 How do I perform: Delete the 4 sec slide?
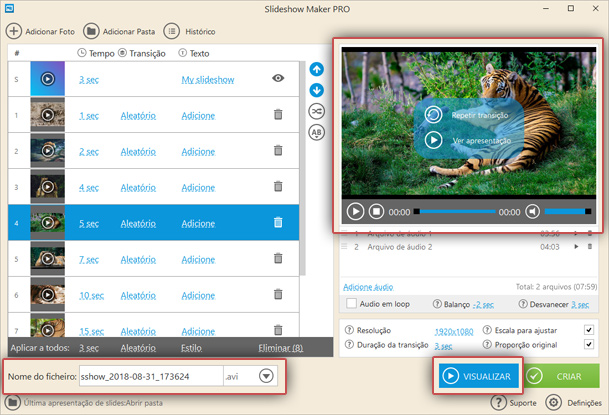278,186
